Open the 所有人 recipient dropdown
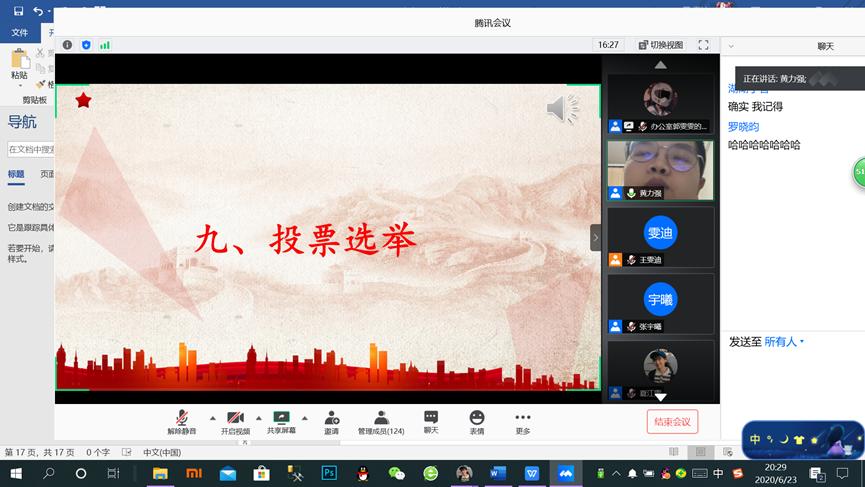Image resolution: width=865 pixels, height=487 pixels. click(x=785, y=342)
